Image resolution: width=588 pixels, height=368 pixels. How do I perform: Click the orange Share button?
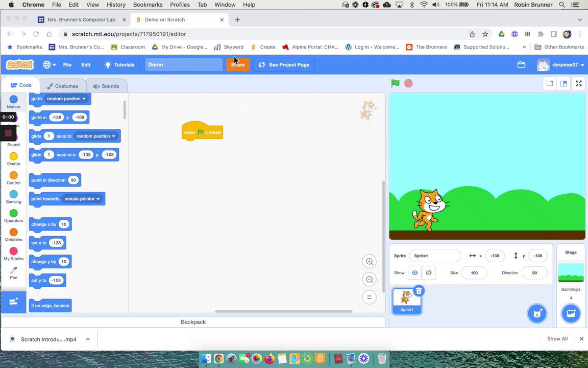tap(238, 64)
